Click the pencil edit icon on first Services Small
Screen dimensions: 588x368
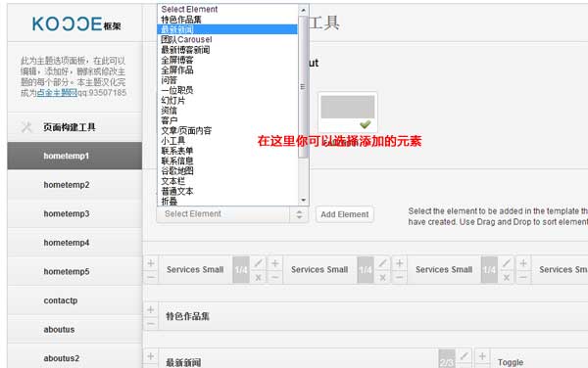tap(258, 263)
